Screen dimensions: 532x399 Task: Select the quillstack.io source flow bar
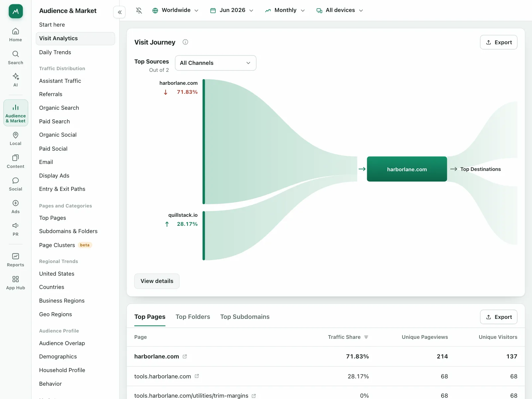(x=204, y=236)
